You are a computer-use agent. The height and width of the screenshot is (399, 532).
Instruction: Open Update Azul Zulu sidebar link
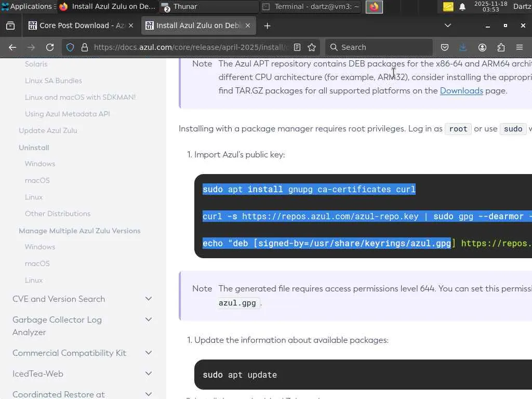pyautogui.click(x=48, y=130)
